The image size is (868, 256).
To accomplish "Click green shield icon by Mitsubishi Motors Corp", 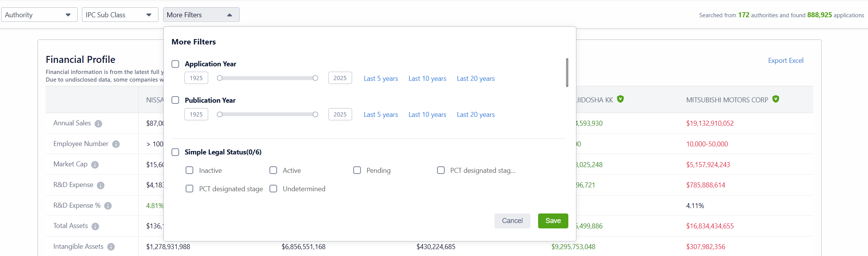I will click(776, 99).
